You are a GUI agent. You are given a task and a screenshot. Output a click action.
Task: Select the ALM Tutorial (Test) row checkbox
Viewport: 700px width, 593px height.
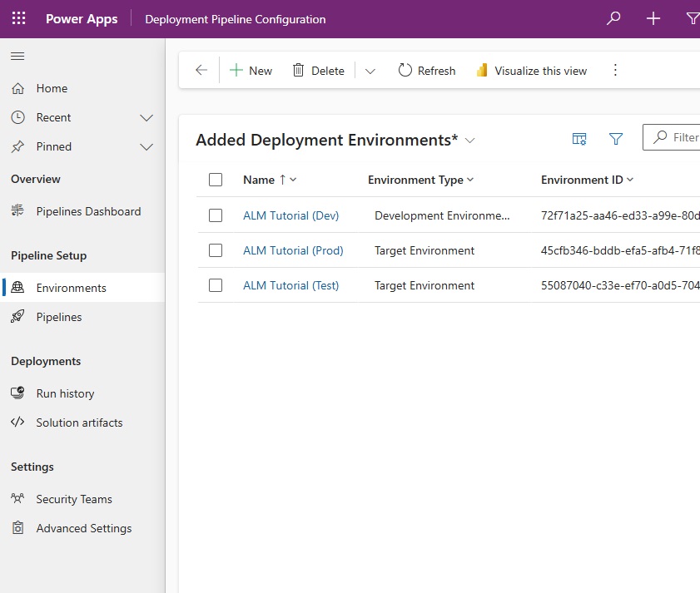(216, 285)
